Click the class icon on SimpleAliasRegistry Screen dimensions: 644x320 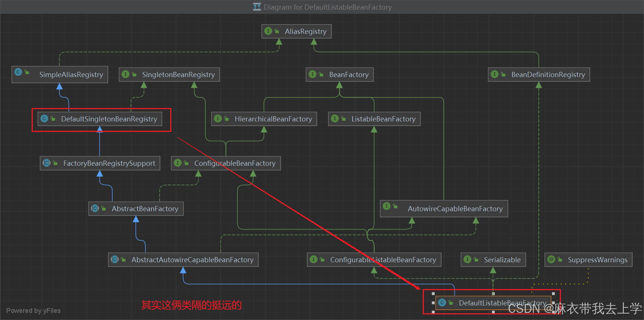[x=18, y=72]
